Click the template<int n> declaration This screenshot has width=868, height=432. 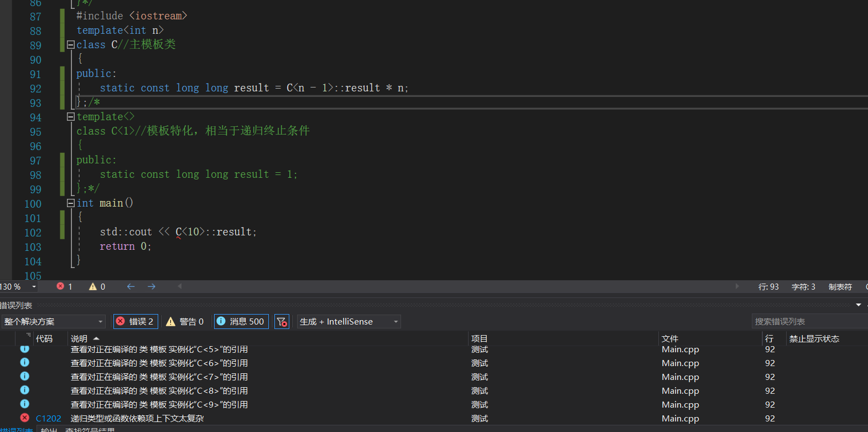tap(120, 30)
